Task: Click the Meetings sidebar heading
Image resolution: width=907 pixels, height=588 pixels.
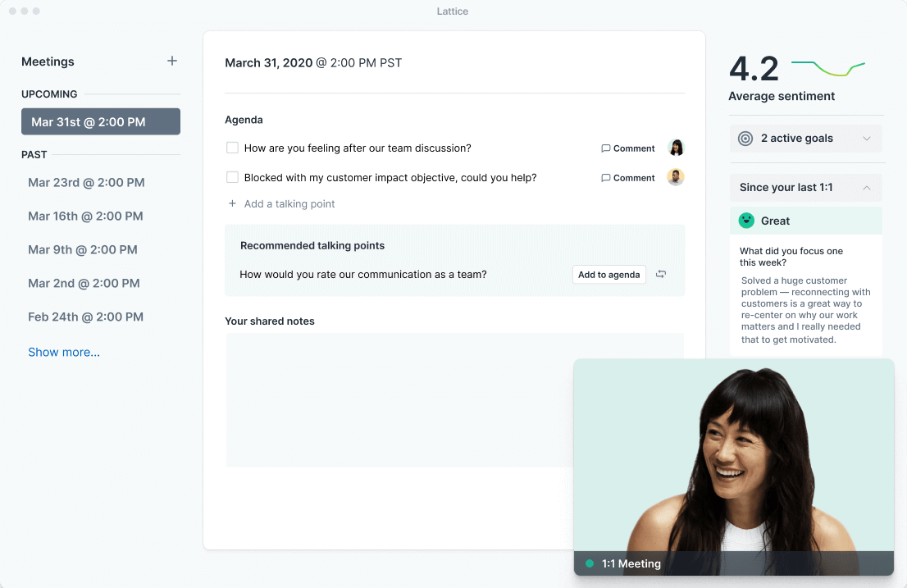Action: point(48,62)
